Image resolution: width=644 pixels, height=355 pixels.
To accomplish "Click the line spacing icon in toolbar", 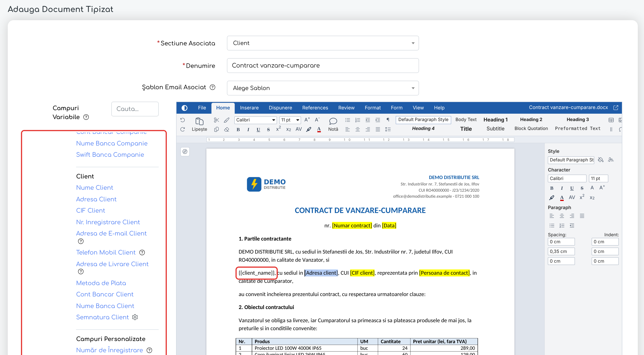I will point(388,129).
